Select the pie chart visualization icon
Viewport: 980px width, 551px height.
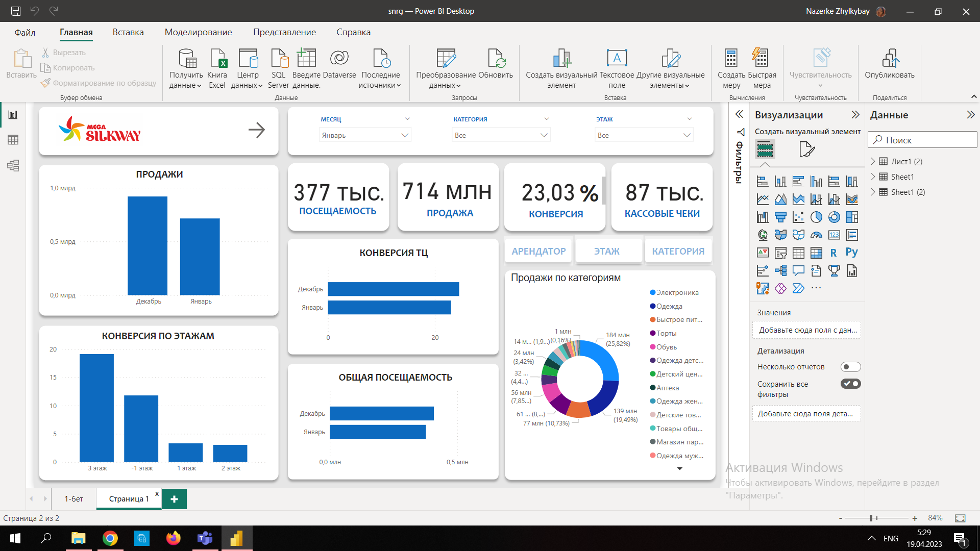[x=816, y=217]
